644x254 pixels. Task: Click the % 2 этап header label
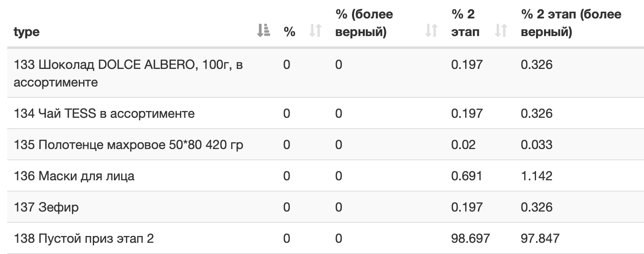coord(465,23)
